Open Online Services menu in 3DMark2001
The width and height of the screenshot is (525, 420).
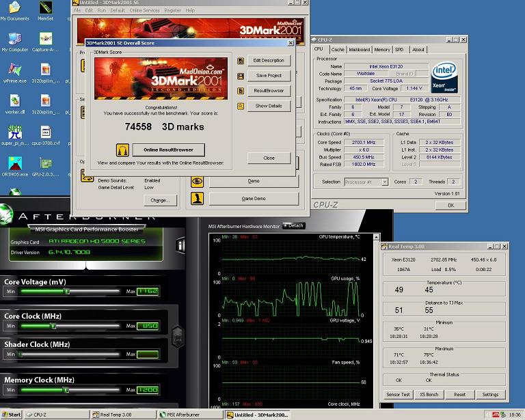point(145,10)
